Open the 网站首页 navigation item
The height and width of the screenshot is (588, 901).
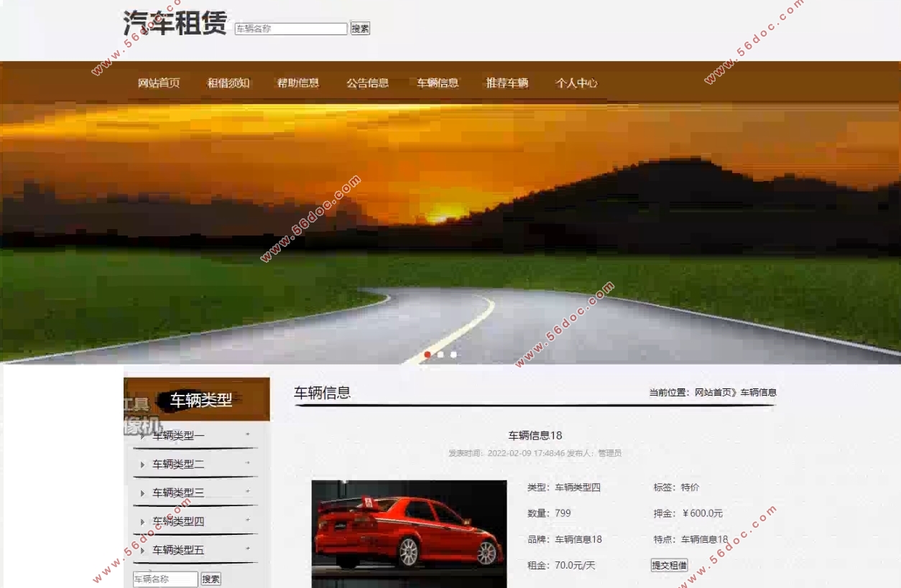click(x=159, y=83)
